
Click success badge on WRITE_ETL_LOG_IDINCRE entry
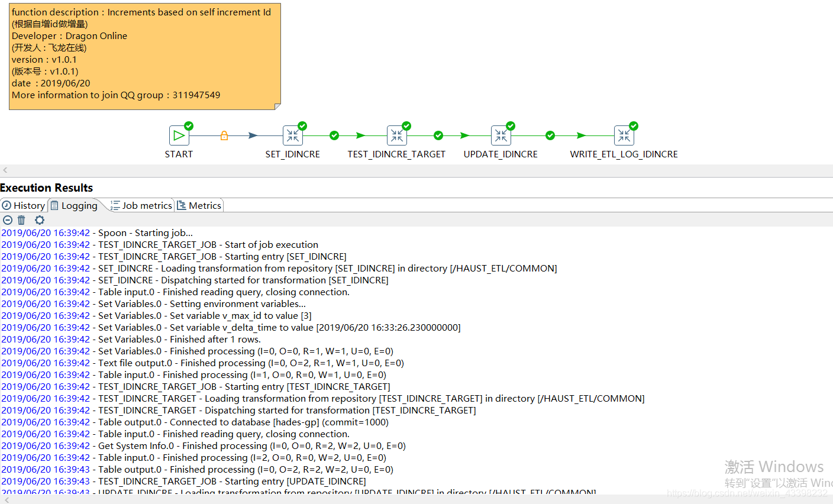634,125
